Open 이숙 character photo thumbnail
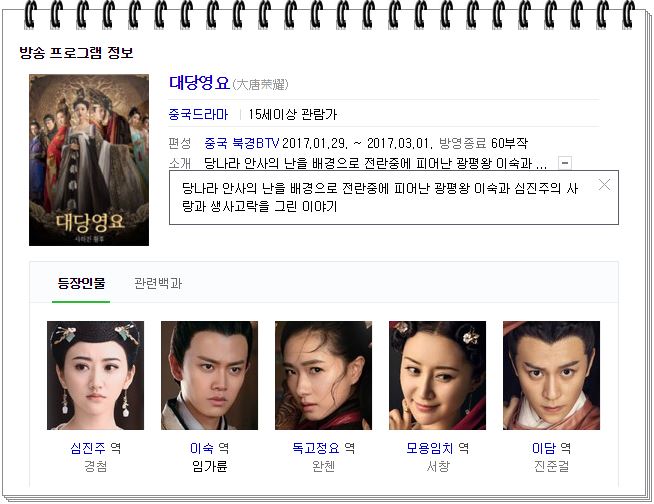This screenshot has height=504, width=654. click(x=209, y=375)
